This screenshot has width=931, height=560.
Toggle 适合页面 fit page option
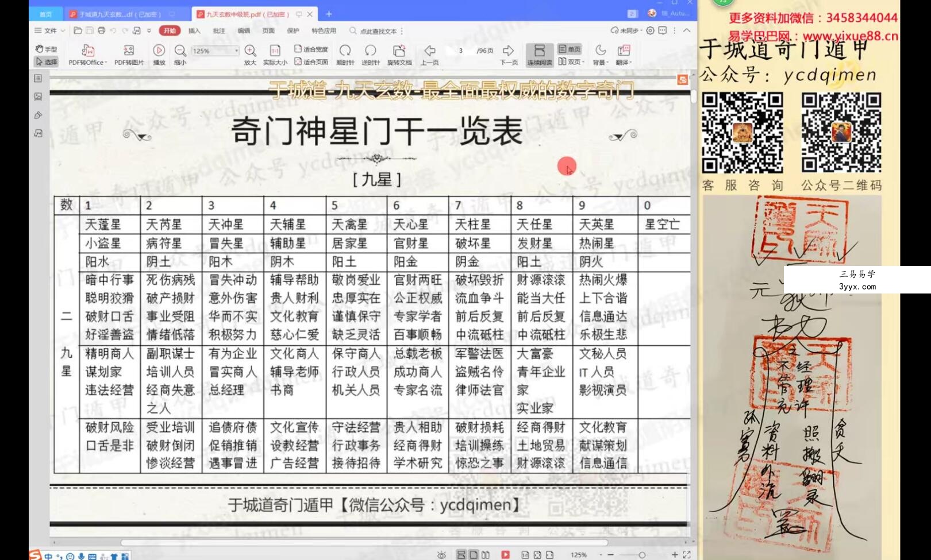click(311, 61)
